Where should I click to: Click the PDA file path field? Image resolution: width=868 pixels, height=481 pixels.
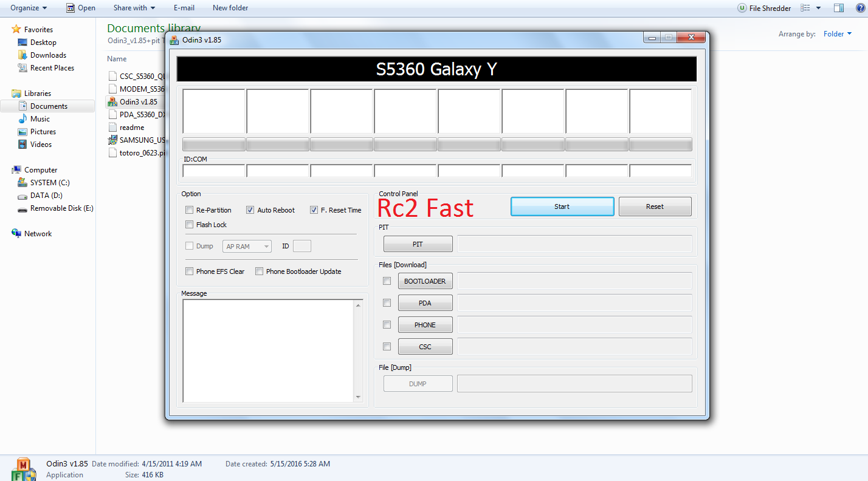point(574,303)
